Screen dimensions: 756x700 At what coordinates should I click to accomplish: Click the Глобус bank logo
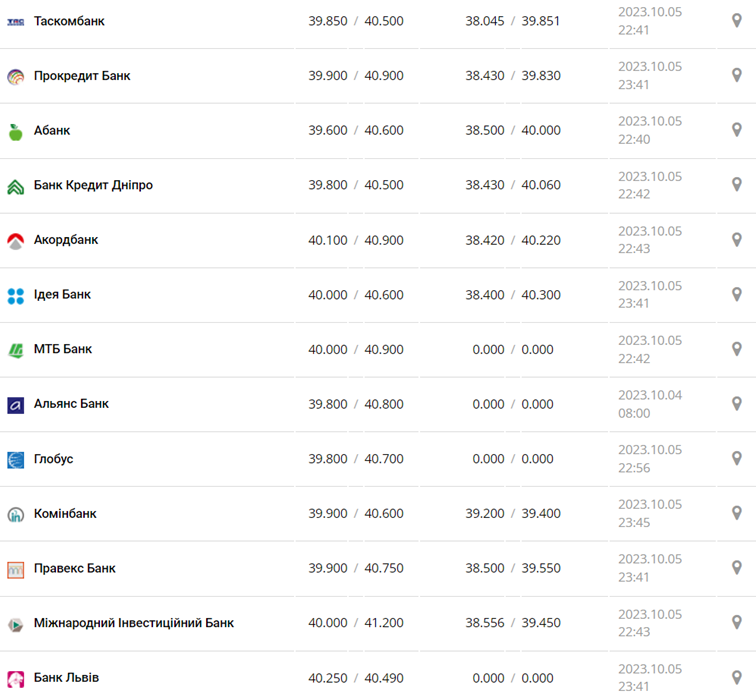[x=16, y=460]
